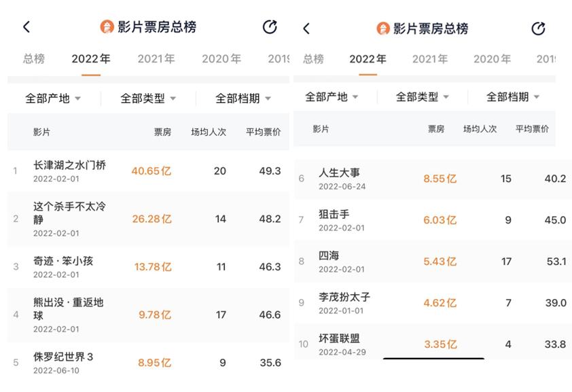Expand the 全部档期 filter dropdown

[x=243, y=97]
